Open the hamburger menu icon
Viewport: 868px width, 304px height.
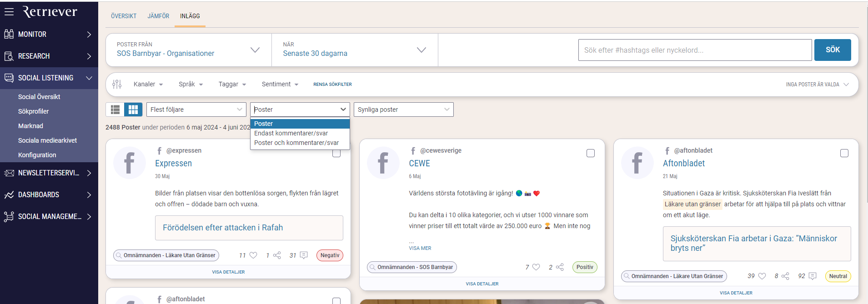tap(9, 12)
